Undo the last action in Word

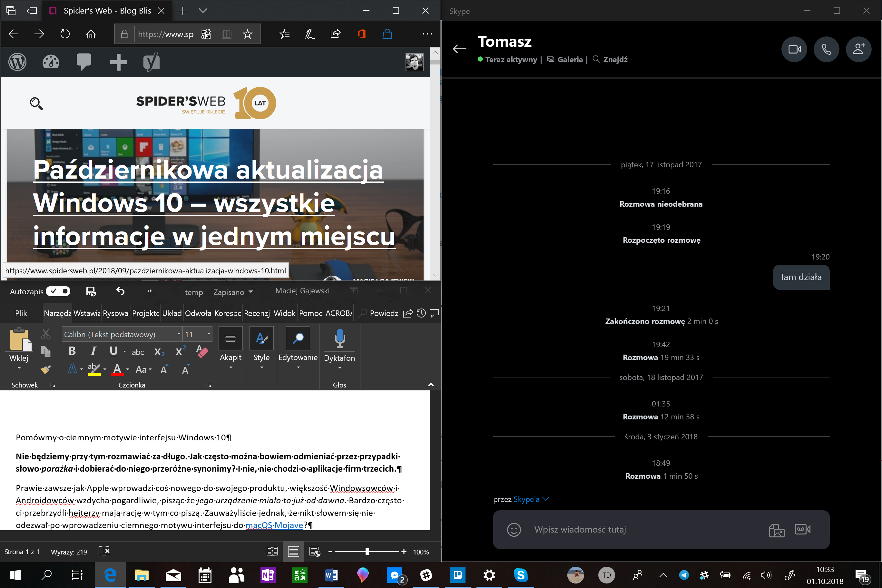tap(120, 291)
